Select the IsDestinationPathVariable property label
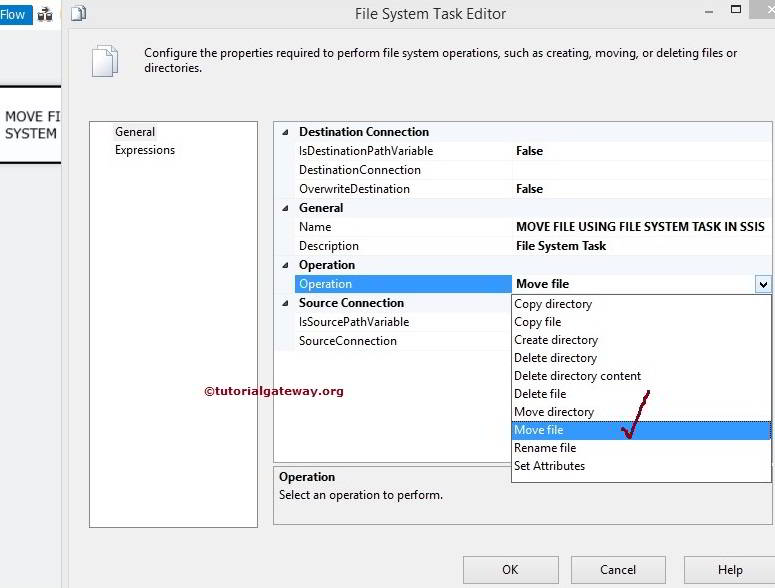Image resolution: width=775 pixels, height=588 pixels. pos(366,151)
